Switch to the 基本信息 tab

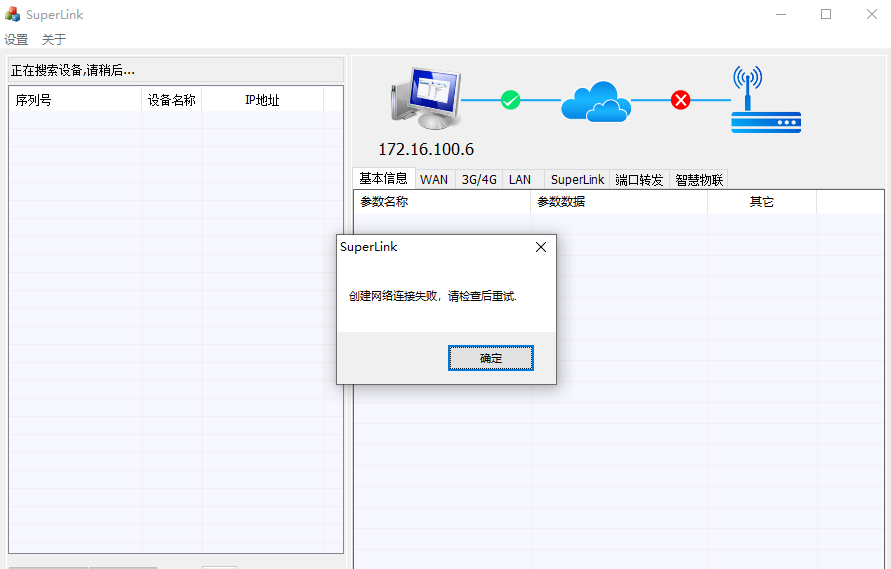[383, 179]
